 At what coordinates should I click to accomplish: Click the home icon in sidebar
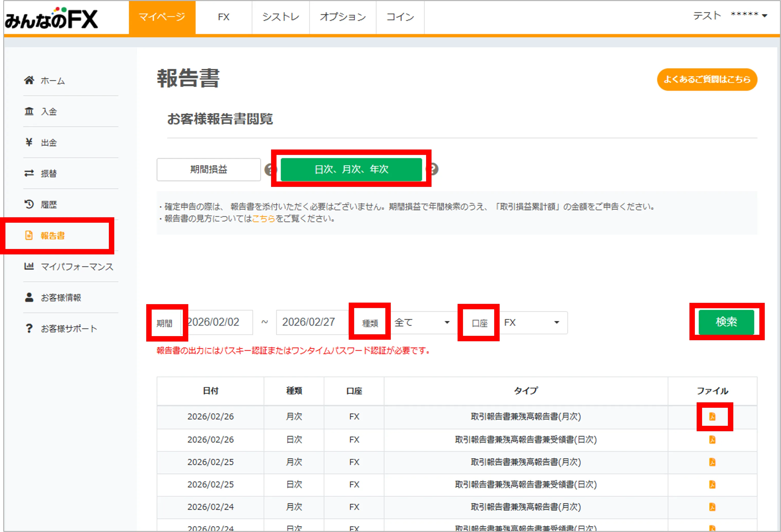pos(29,80)
